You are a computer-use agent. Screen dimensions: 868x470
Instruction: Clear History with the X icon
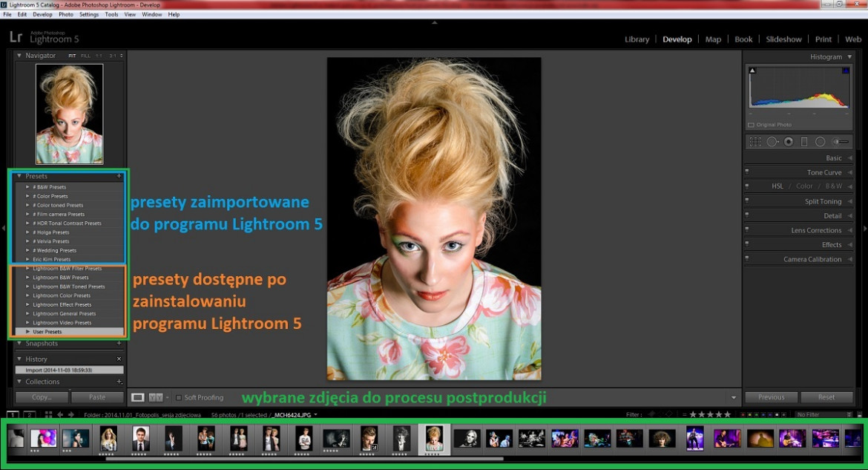tap(119, 359)
